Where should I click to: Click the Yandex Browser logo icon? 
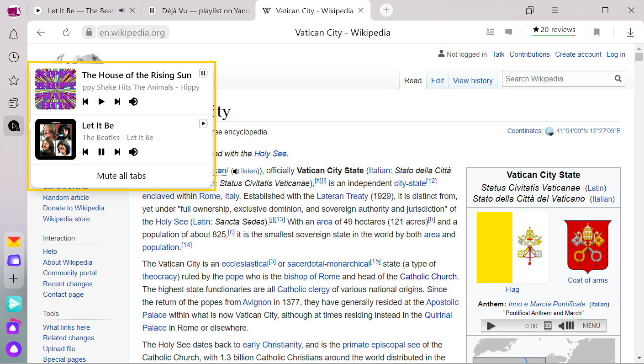14,11
